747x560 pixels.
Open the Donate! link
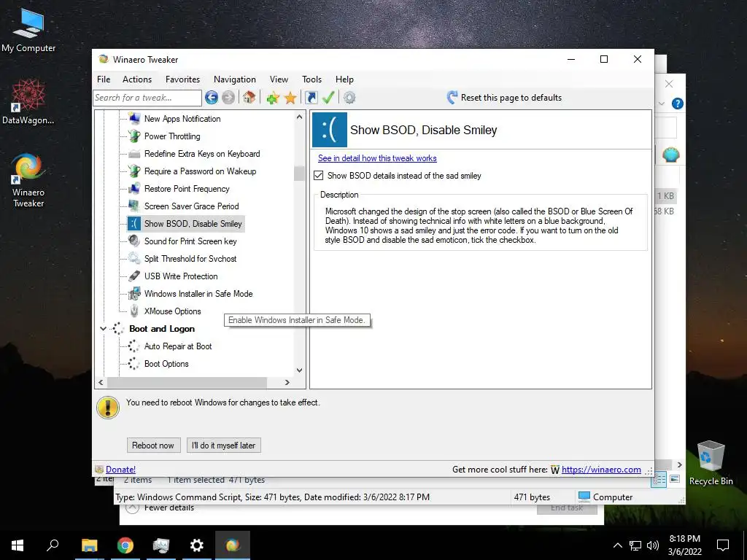tap(120, 470)
